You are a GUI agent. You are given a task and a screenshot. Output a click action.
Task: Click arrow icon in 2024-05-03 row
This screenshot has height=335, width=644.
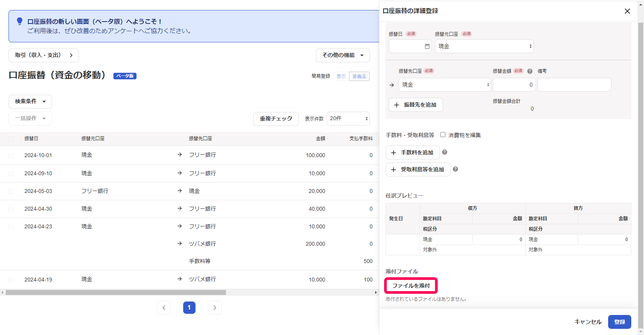coord(180,191)
